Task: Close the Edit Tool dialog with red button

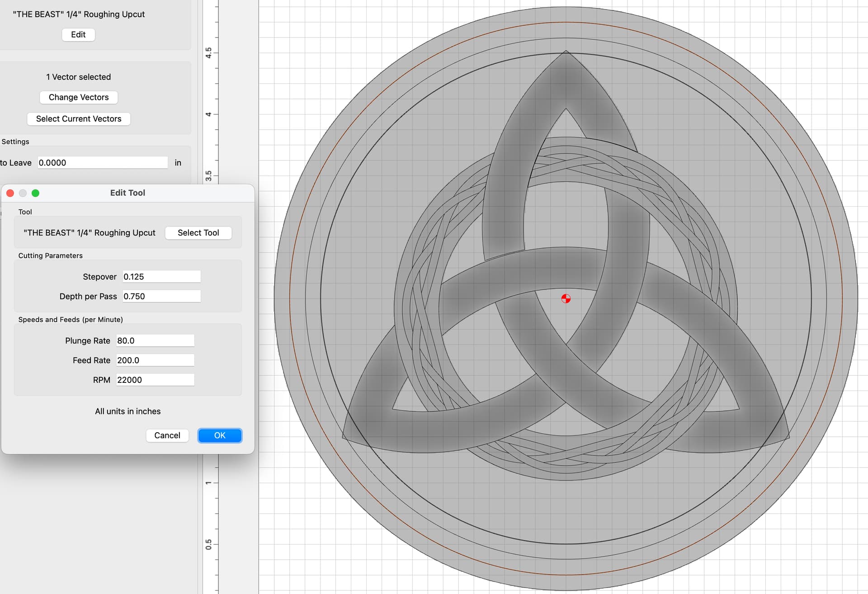Action: 10,193
